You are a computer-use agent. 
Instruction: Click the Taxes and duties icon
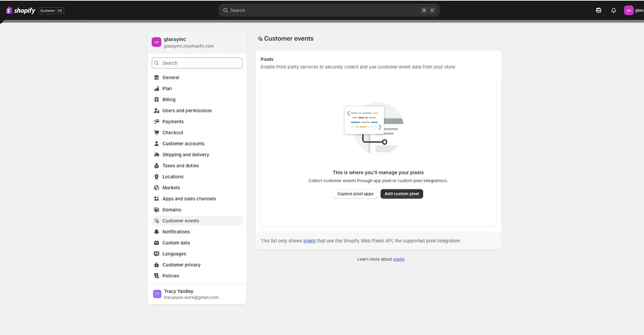click(x=157, y=165)
